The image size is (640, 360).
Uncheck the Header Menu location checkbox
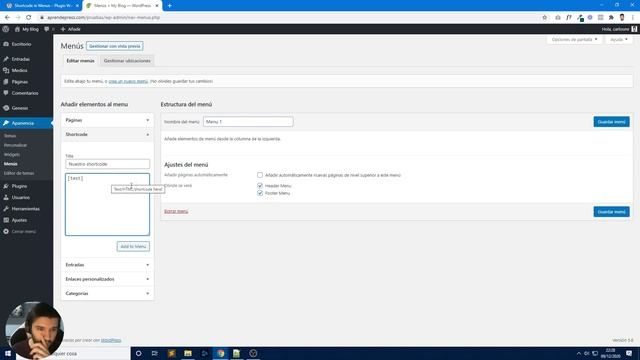[x=260, y=186]
